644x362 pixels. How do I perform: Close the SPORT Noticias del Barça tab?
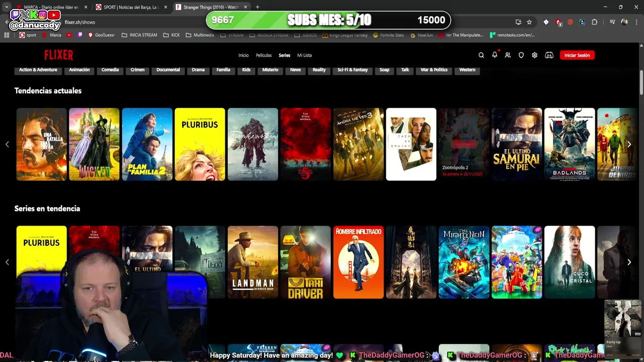(x=166, y=7)
